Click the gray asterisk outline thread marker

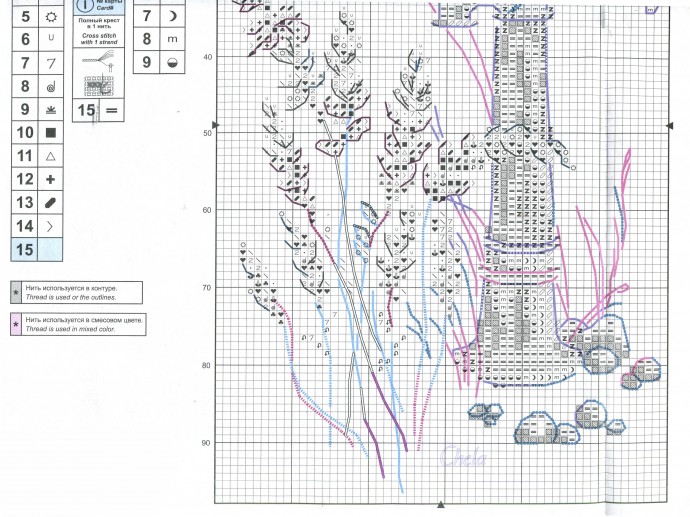(15, 292)
